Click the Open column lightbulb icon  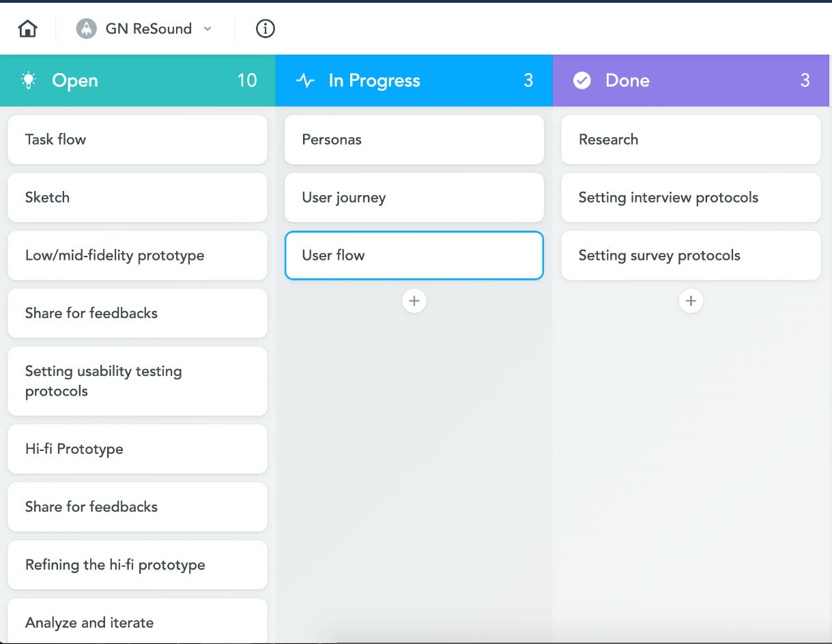pos(28,80)
